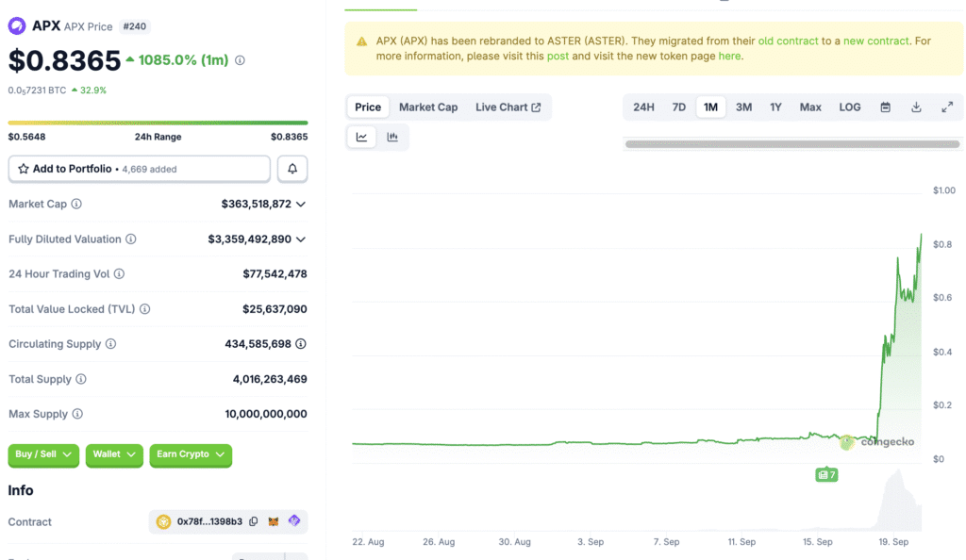Click the 0x78f...1398b3 contract address
966x560 pixels.
209,521
